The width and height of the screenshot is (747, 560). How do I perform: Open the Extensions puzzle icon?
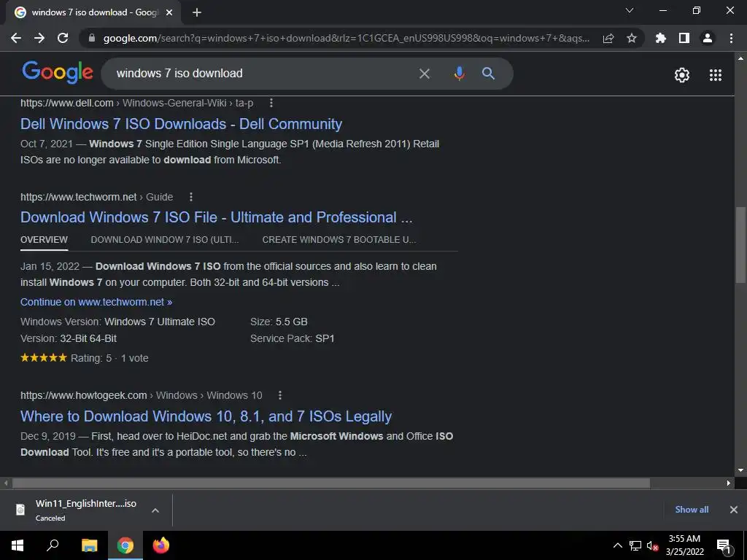pos(660,38)
